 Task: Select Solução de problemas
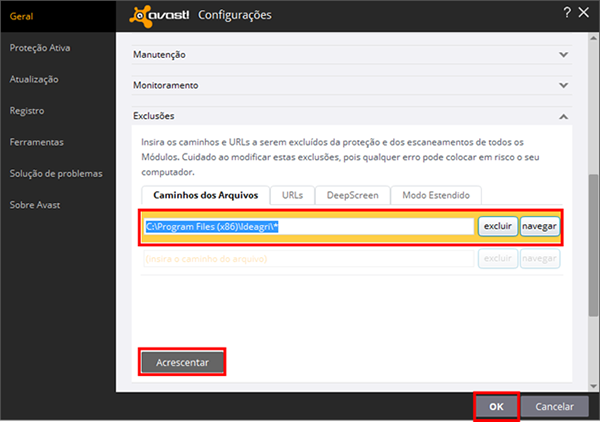click(56, 173)
